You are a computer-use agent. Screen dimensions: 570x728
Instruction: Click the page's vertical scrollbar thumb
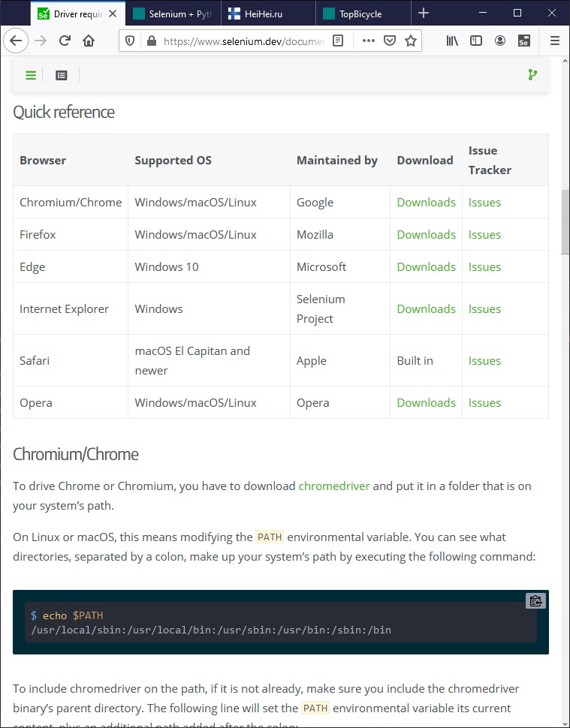click(x=565, y=222)
